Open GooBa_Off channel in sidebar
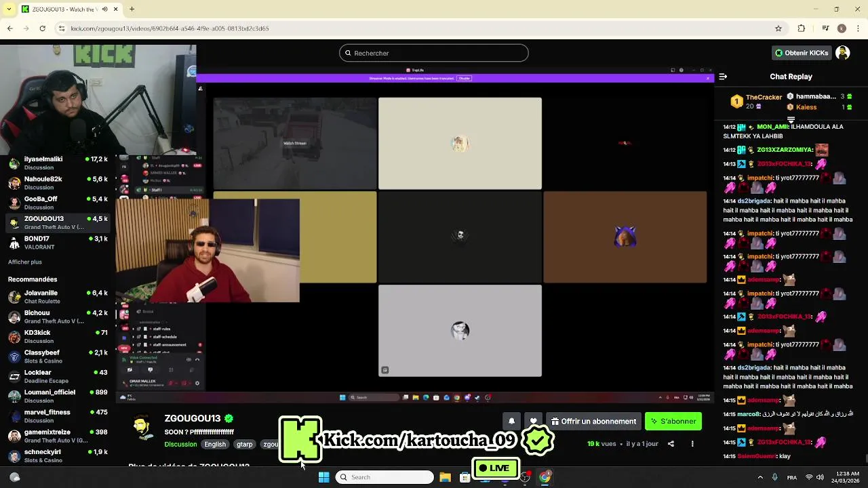Screen dimensions: 868x488 click(x=58, y=203)
